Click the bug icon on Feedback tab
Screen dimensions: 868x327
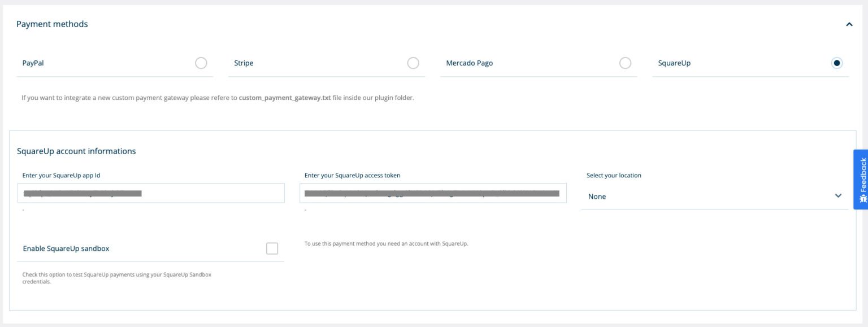pyautogui.click(x=862, y=199)
